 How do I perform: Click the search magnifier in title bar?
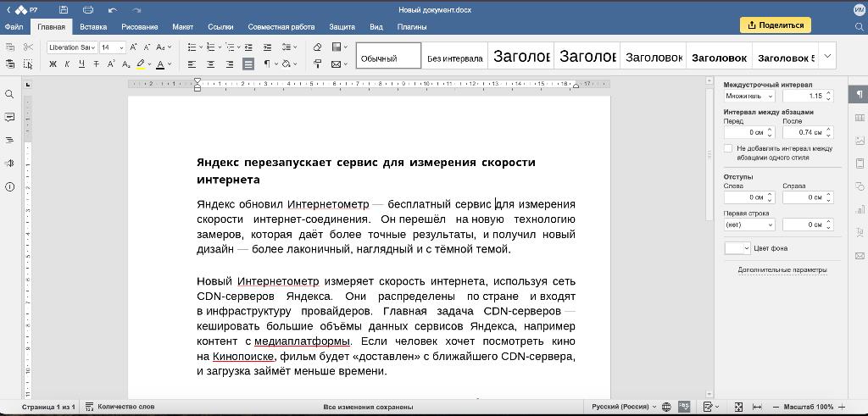coord(859,26)
